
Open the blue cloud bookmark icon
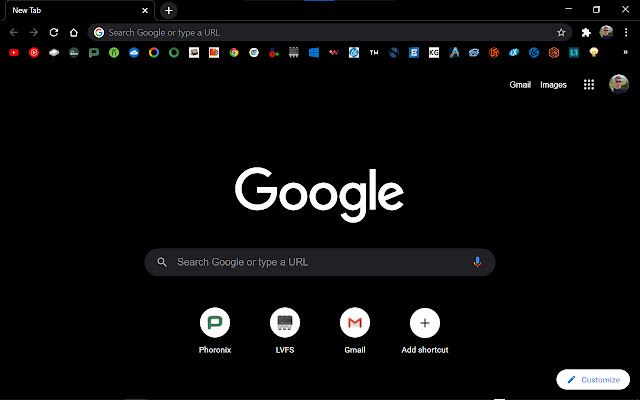pyautogui.click(x=134, y=53)
